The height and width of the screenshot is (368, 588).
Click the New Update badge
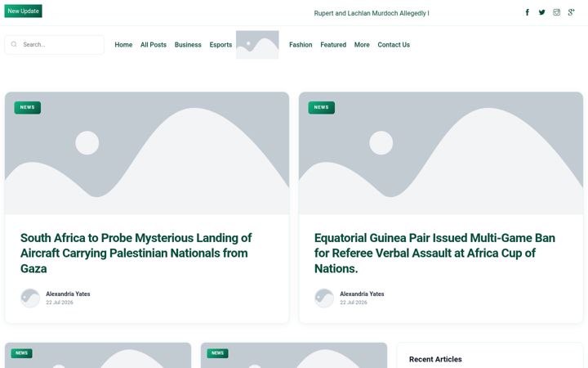click(23, 11)
